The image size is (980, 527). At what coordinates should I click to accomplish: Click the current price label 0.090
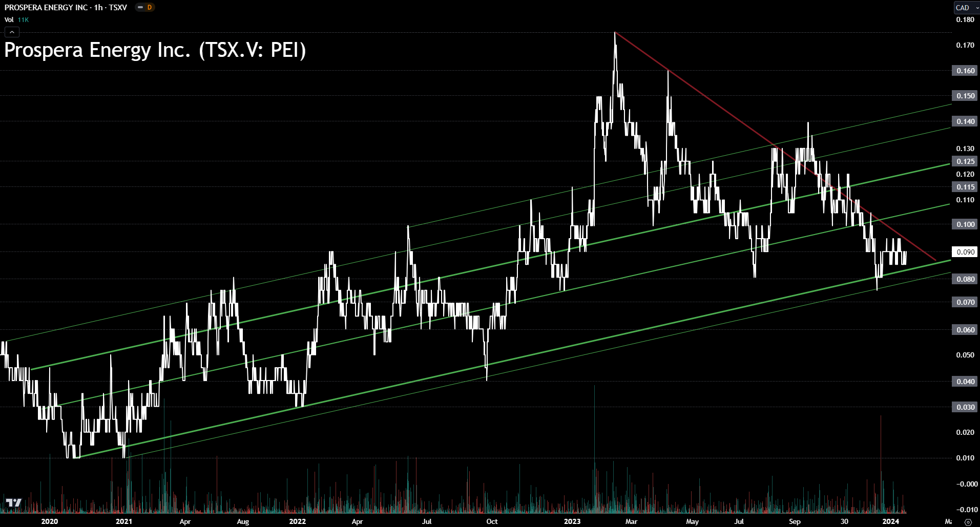(965, 252)
